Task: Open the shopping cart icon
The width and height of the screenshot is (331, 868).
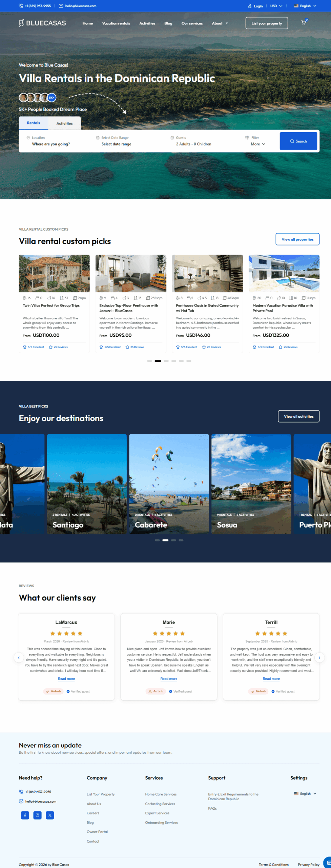Action: (304, 23)
